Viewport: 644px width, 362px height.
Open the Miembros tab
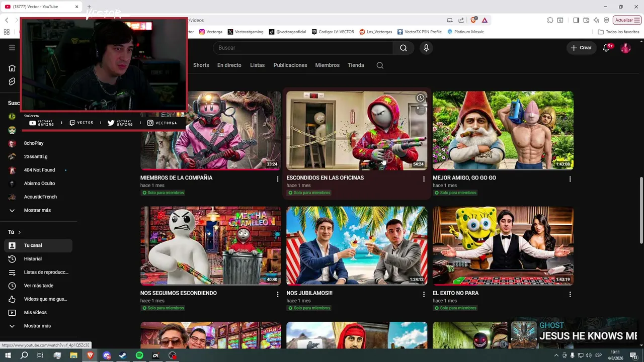click(x=327, y=65)
